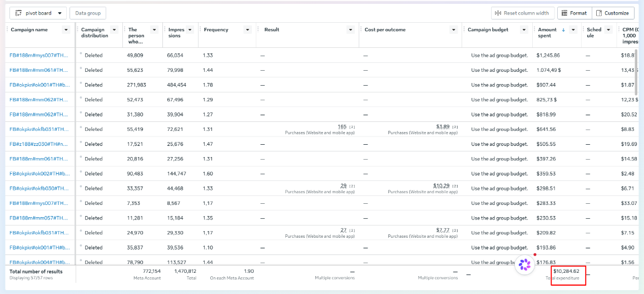Open the Cost per outcome column menu

click(453, 30)
